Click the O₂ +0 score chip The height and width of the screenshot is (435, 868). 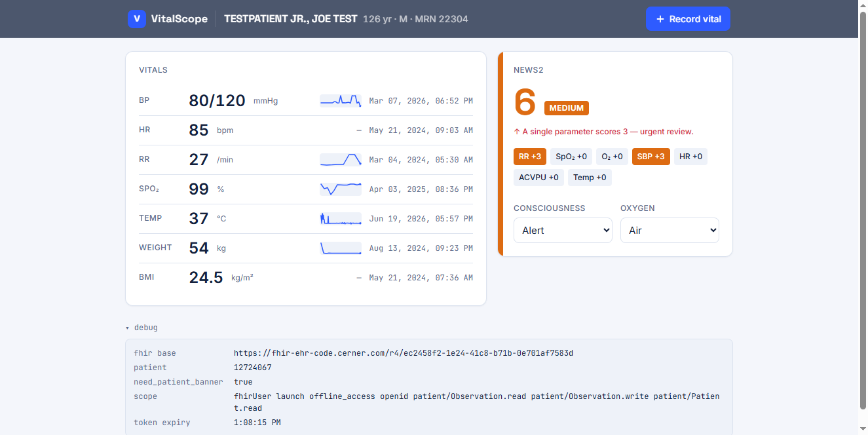point(612,157)
